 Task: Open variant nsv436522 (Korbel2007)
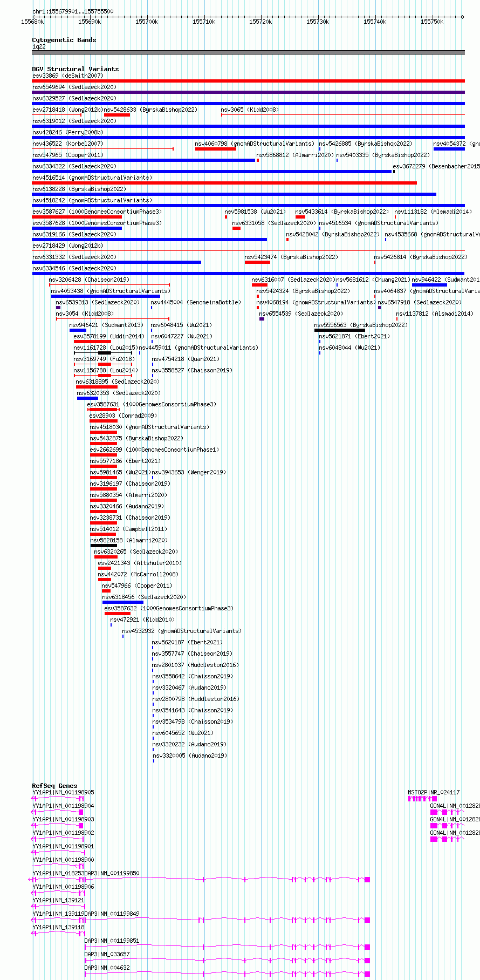point(68,144)
